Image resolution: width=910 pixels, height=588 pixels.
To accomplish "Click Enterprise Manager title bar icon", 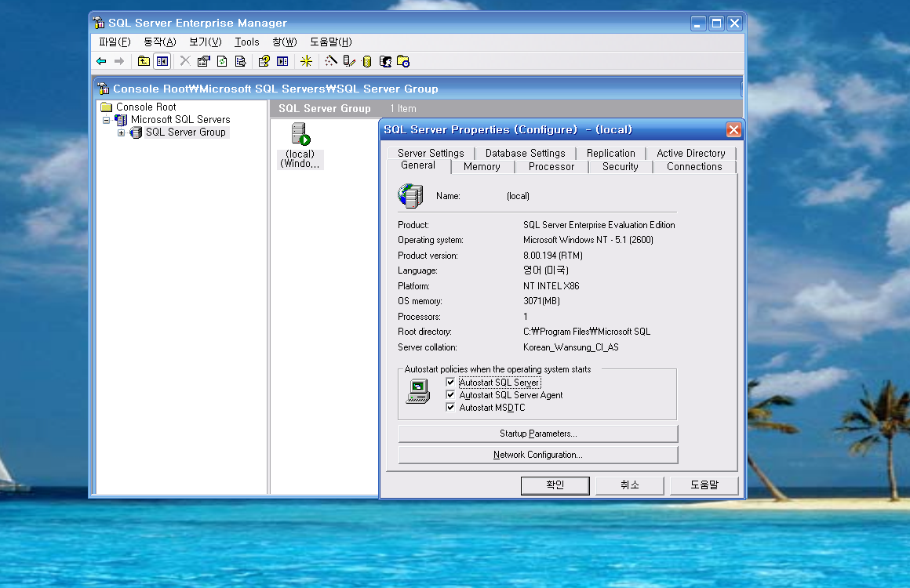I will pyautogui.click(x=99, y=24).
